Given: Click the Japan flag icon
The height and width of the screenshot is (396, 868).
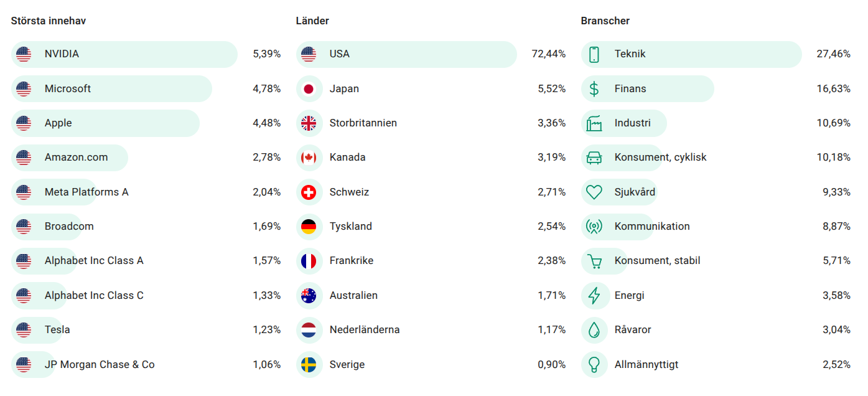Looking at the screenshot, I should pos(309,89).
